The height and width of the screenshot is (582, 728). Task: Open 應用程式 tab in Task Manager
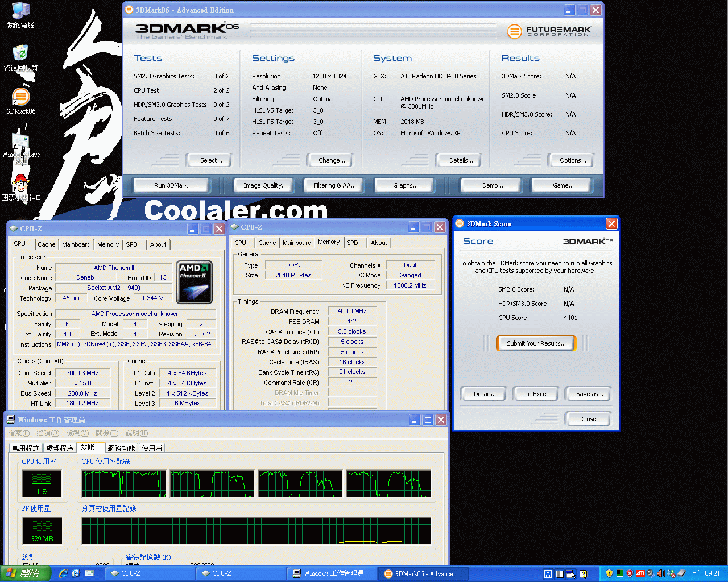[26, 448]
